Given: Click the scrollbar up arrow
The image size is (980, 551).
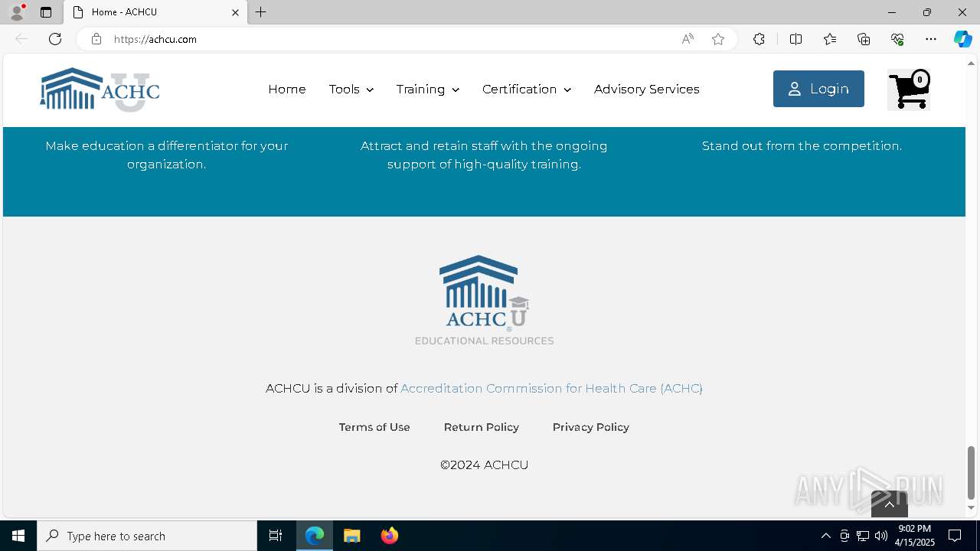Looking at the screenshot, I should [972, 62].
